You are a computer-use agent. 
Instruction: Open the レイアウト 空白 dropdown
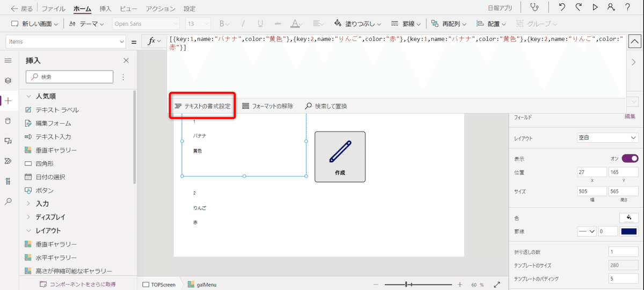pos(607,138)
